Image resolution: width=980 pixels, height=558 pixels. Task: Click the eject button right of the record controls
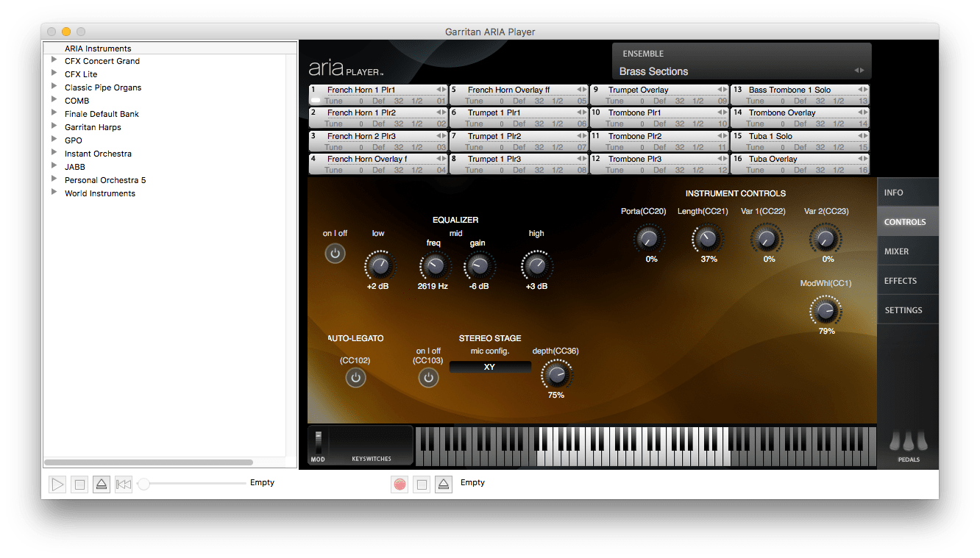[443, 484]
